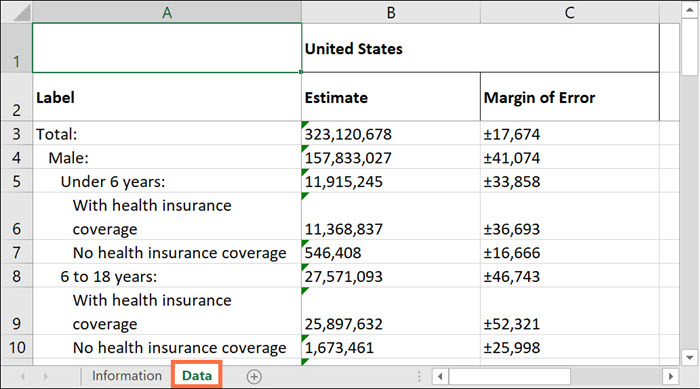Viewport: 700px width, 389px height.
Task: Click next sheet navigation arrow
Action: coord(45,376)
